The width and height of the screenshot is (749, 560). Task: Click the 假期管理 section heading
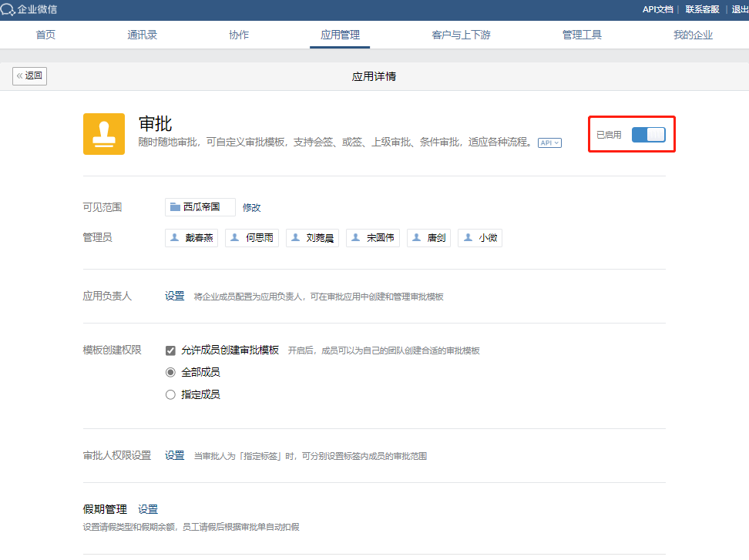tap(105, 509)
